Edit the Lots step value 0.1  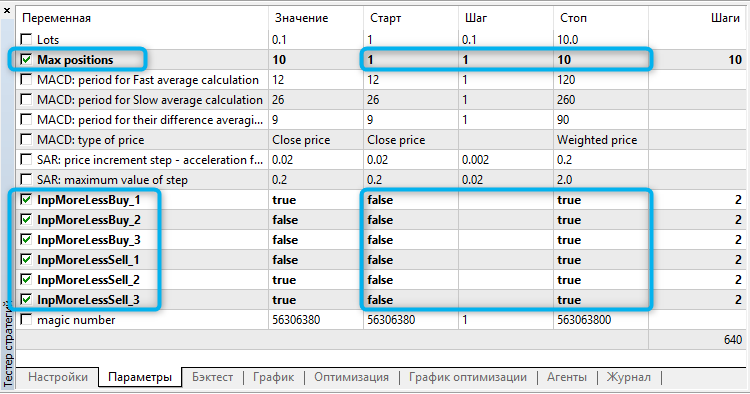506,39
